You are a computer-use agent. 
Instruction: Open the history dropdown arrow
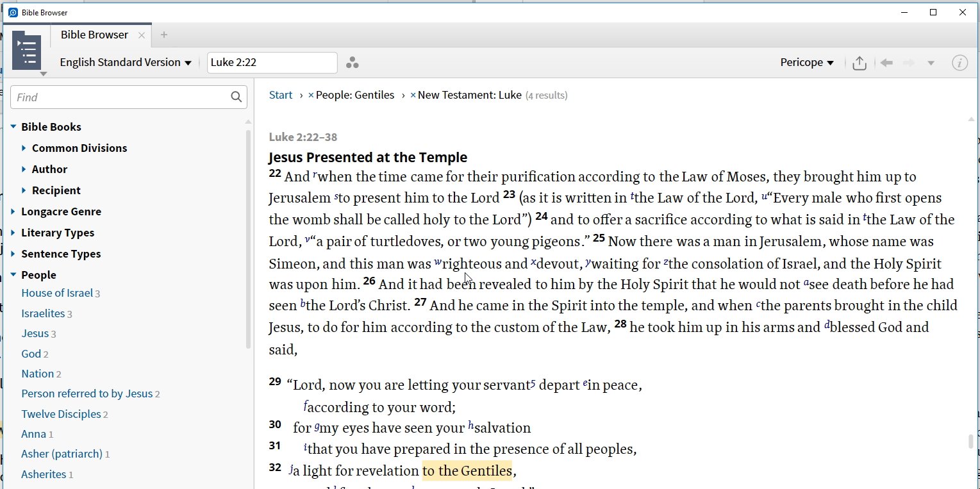(x=931, y=63)
